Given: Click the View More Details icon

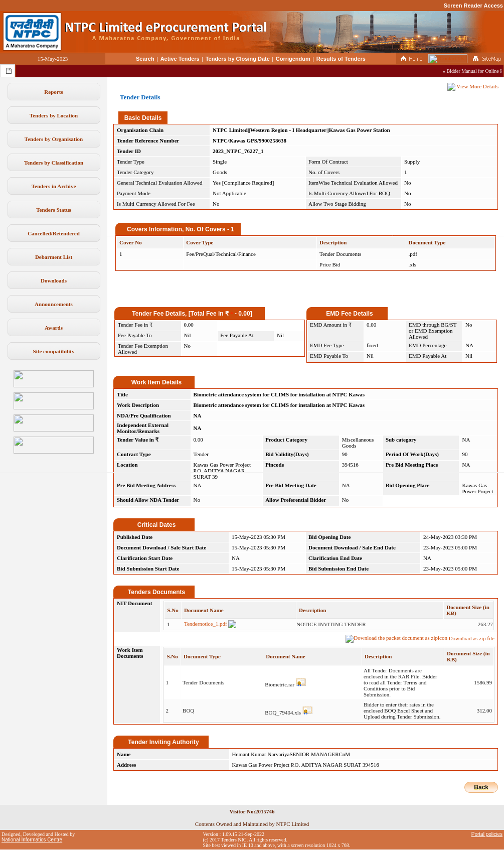Looking at the screenshot, I should 451,87.
